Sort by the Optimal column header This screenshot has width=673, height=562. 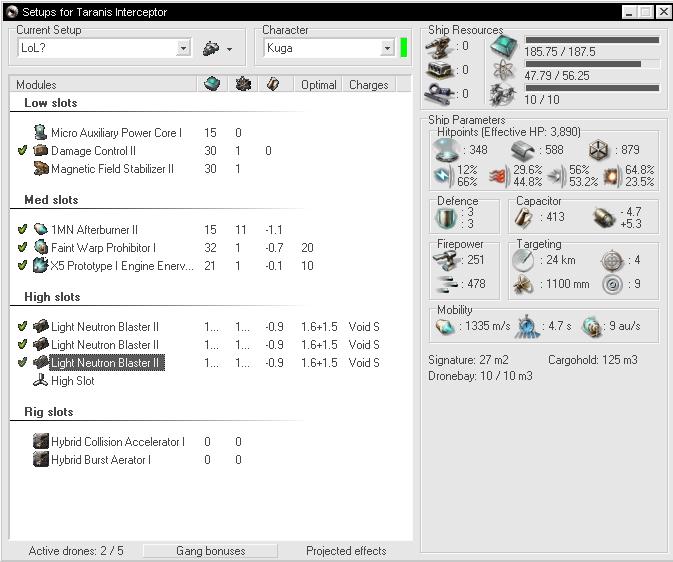point(318,85)
